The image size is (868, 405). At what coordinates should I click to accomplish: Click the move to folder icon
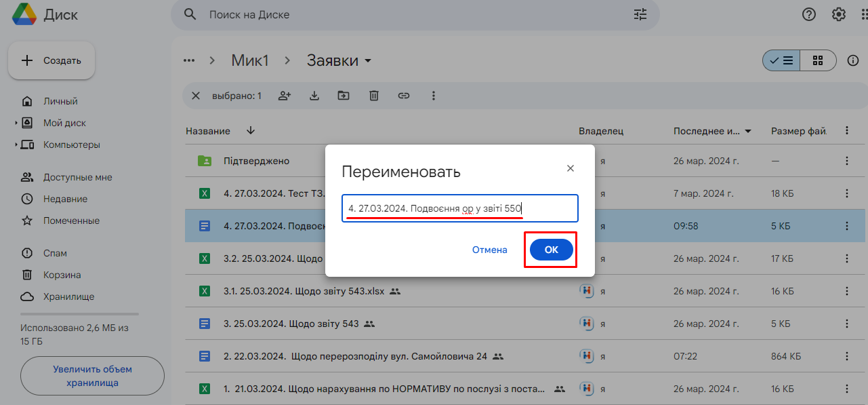tap(344, 96)
